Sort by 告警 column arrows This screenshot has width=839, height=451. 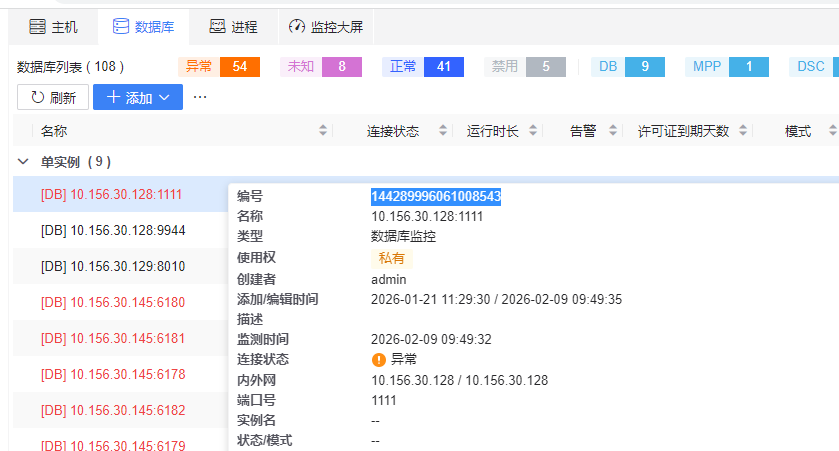[x=613, y=130]
